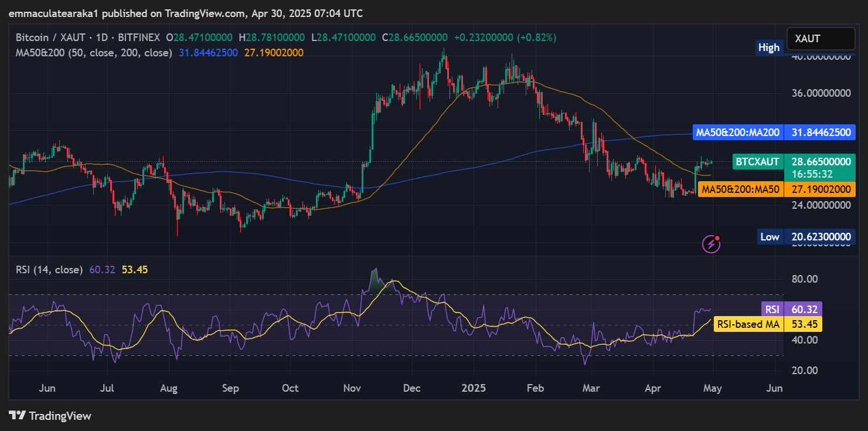Click the MA50&200:MA50 price scale label
The height and width of the screenshot is (431, 868).
740,189
